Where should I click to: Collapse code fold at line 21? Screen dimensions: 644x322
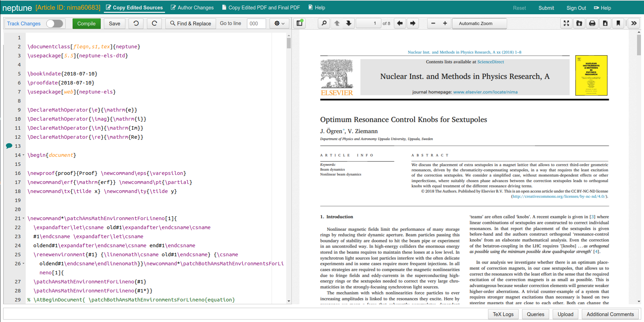pyautogui.click(x=24, y=218)
